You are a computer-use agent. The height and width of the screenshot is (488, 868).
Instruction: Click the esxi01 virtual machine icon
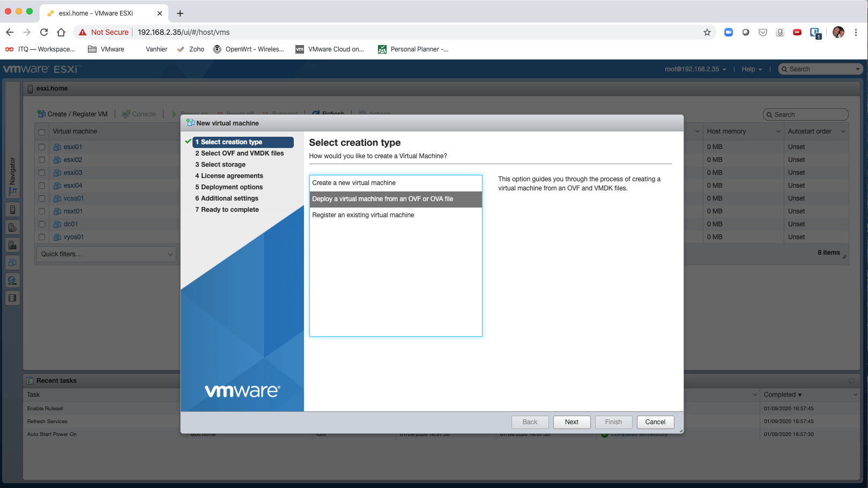[58, 147]
